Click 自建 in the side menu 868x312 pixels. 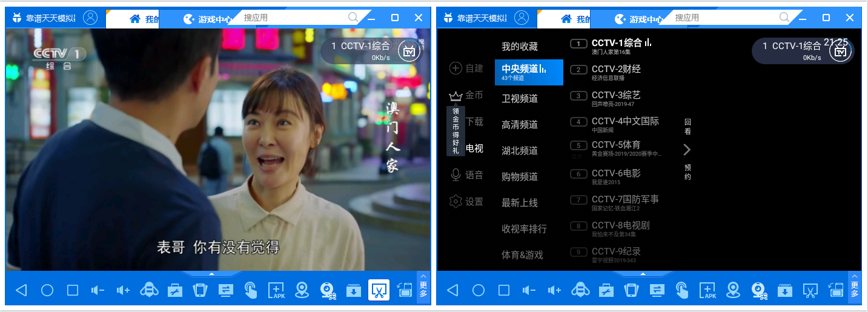[466, 68]
